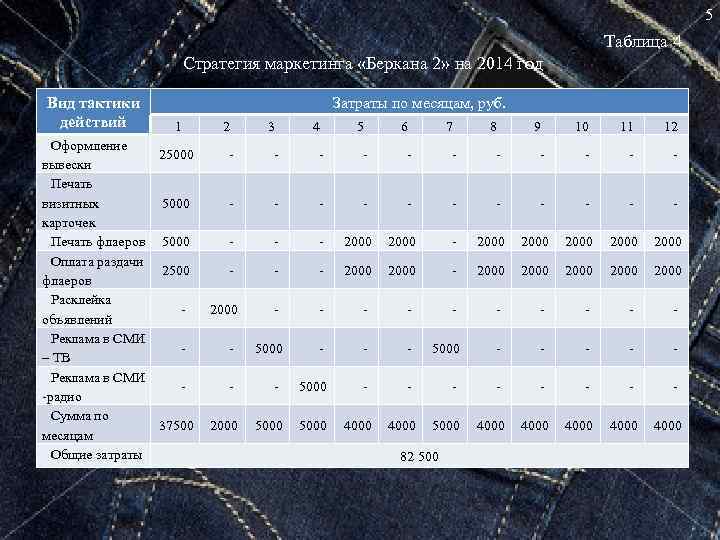Select month column header 9
Screen dimensions: 720x540
click(537, 126)
